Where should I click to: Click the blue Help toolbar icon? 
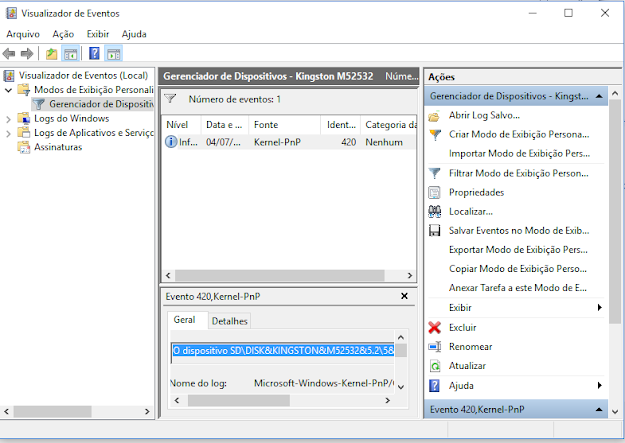[x=94, y=53]
